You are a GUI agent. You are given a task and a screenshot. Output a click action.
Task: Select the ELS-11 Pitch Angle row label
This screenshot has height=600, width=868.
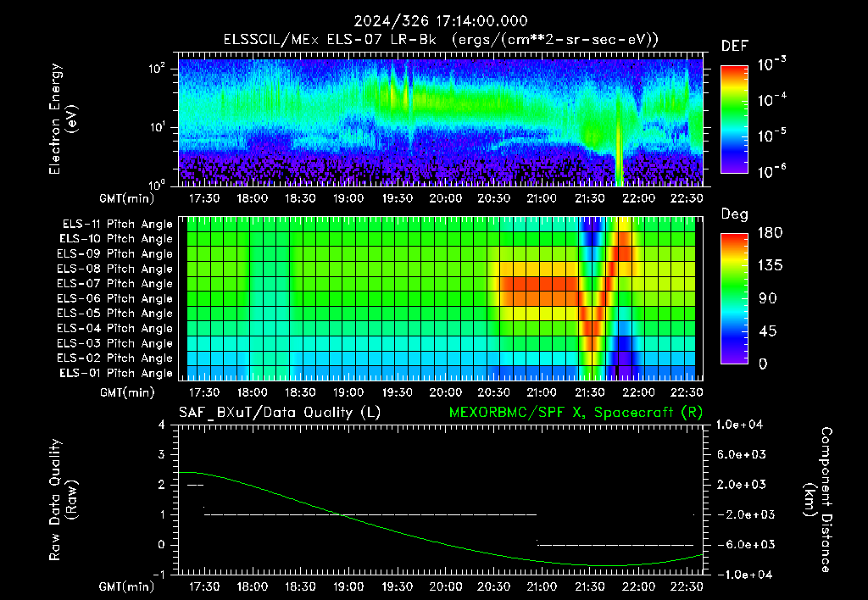point(117,225)
